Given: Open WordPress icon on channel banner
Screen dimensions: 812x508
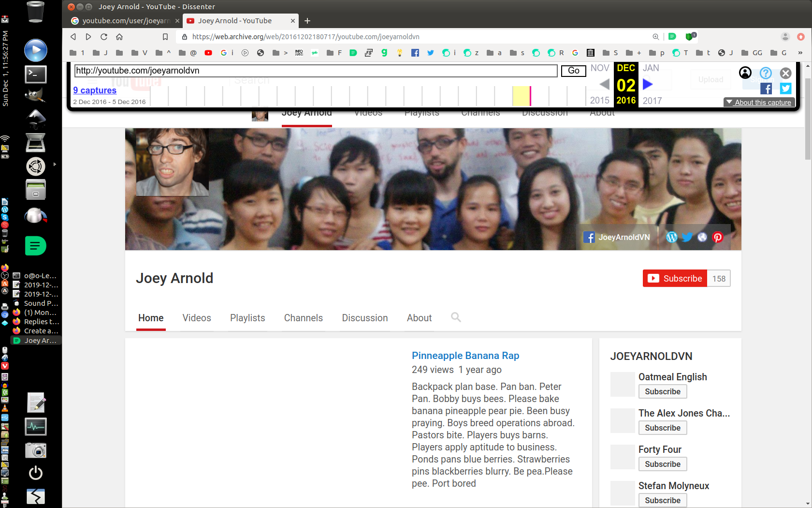Looking at the screenshot, I should (x=671, y=237).
